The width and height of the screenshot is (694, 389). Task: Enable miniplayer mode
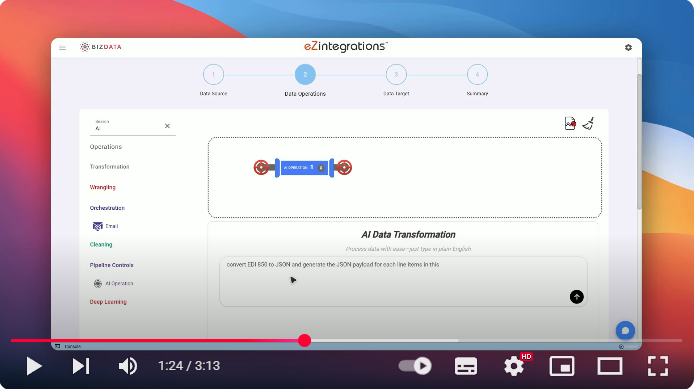click(562, 366)
